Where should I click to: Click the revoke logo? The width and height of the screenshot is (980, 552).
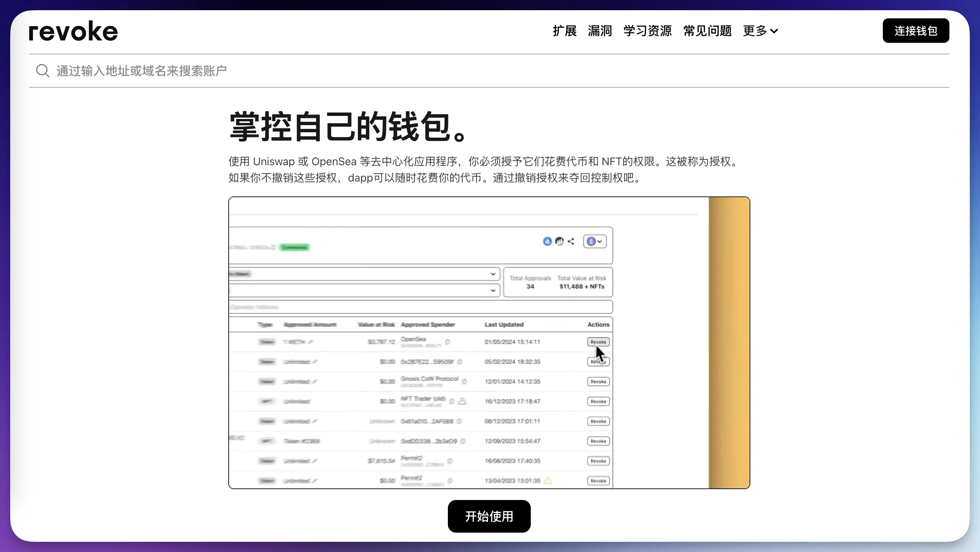(x=73, y=31)
